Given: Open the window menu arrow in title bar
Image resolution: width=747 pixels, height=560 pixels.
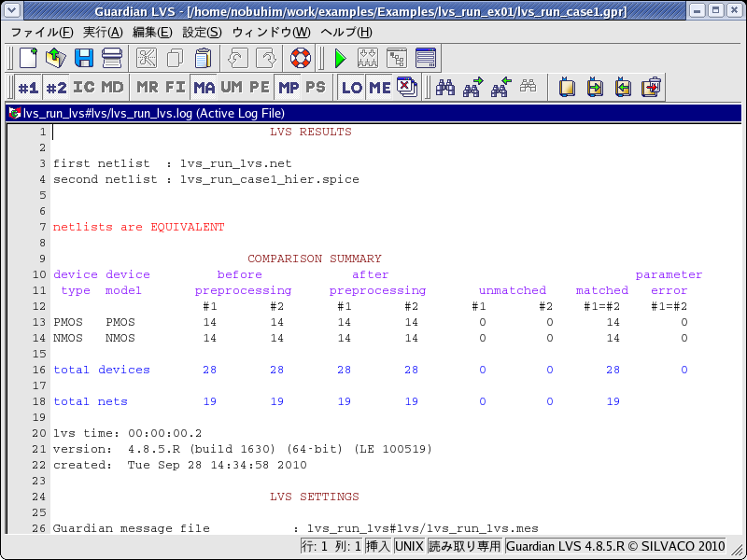Looking at the screenshot, I should point(12,10).
